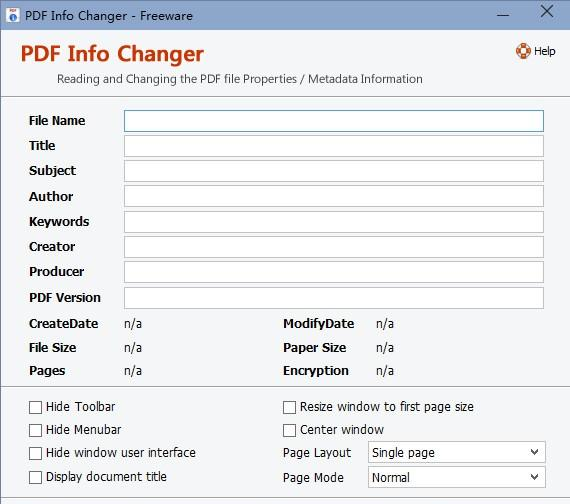The image size is (570, 504).
Task: Select the Subject text box
Action: click(x=334, y=171)
